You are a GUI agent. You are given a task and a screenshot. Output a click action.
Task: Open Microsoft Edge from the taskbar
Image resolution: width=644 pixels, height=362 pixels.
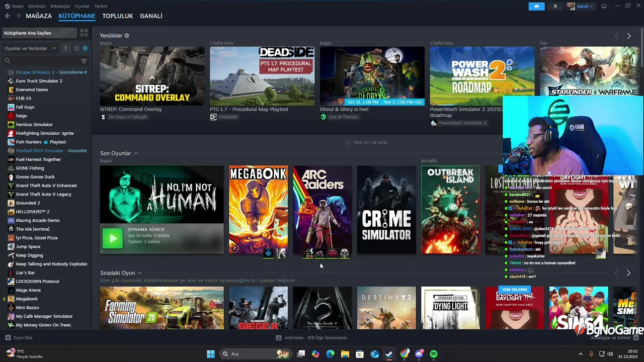click(330, 354)
